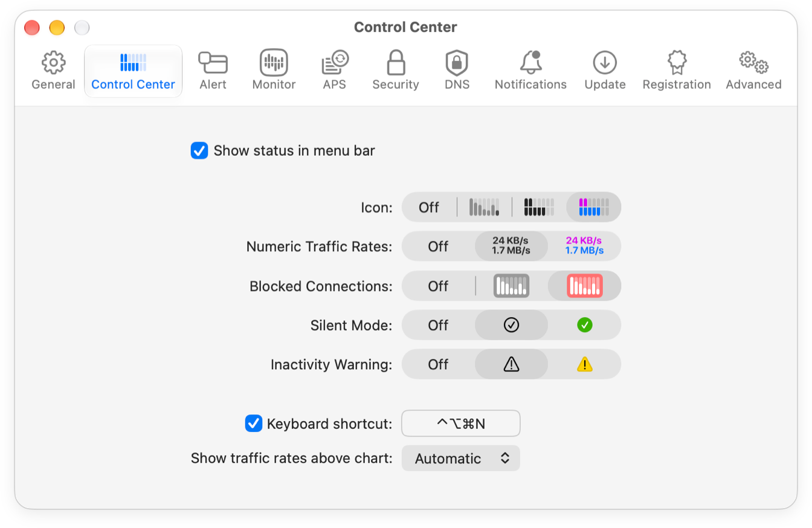812x528 pixels.
Task: Switch to the Registration badge tab
Action: pos(677,71)
